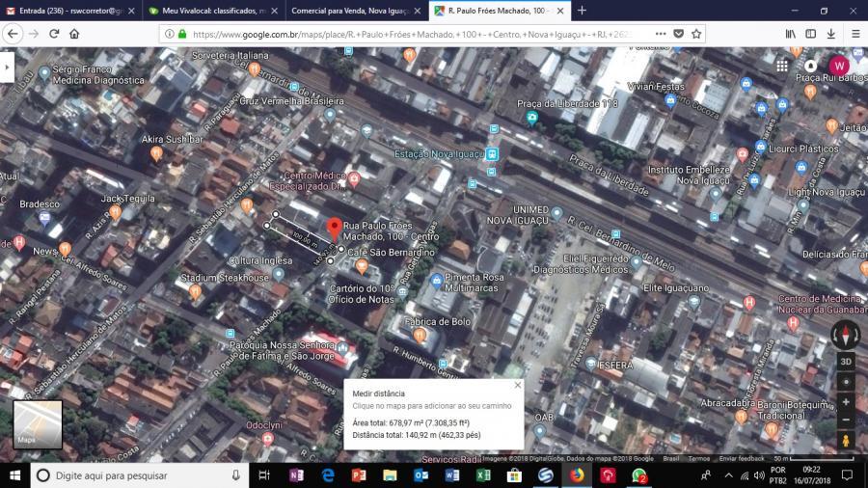The width and height of the screenshot is (868, 488).
Task: Click the Enviar feedback link
Action: tap(742, 458)
